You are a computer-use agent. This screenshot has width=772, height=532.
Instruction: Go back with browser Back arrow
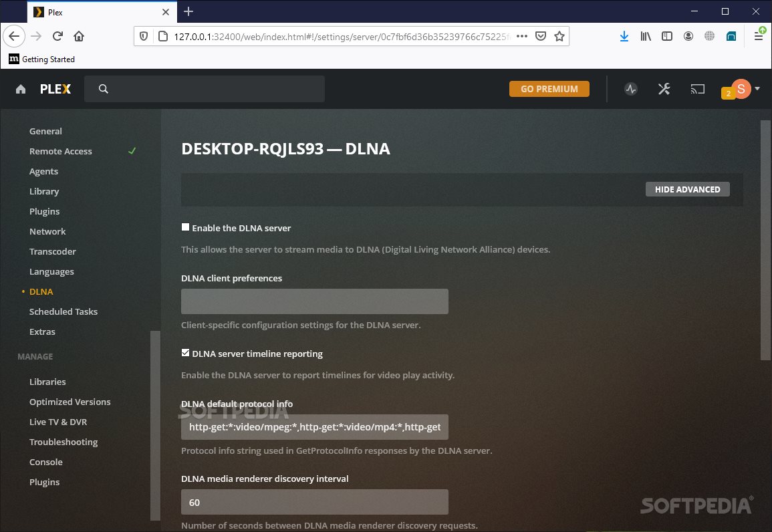point(14,36)
